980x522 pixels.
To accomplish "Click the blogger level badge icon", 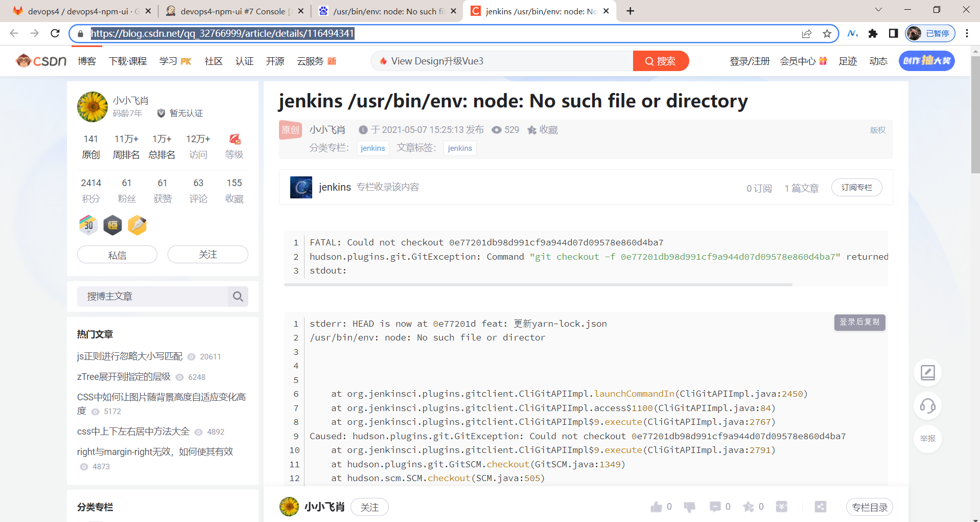I will pos(235,139).
